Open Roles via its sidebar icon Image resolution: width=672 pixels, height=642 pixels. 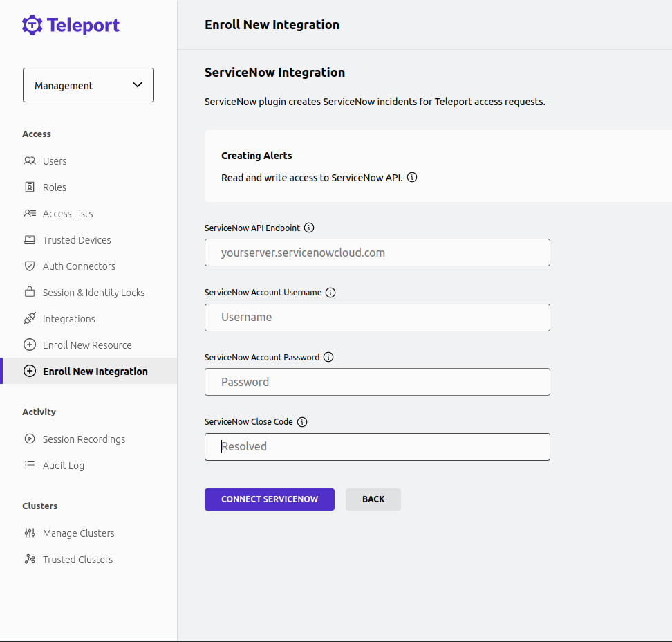pos(30,187)
